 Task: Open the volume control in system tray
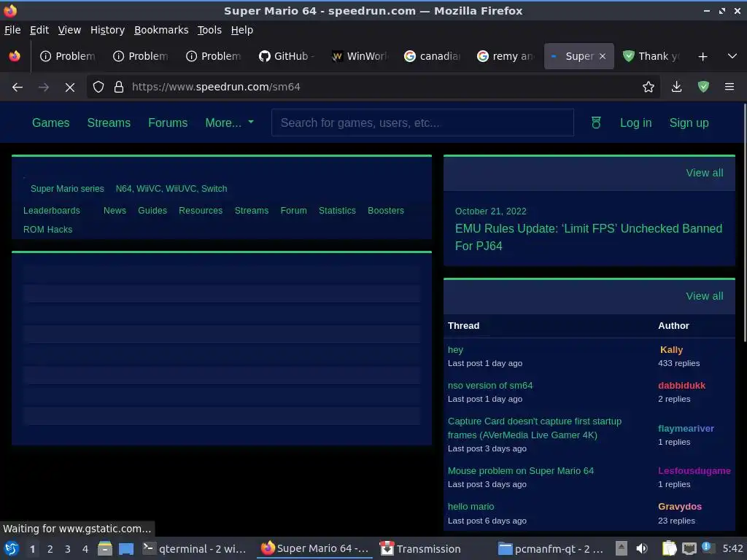pos(642,548)
